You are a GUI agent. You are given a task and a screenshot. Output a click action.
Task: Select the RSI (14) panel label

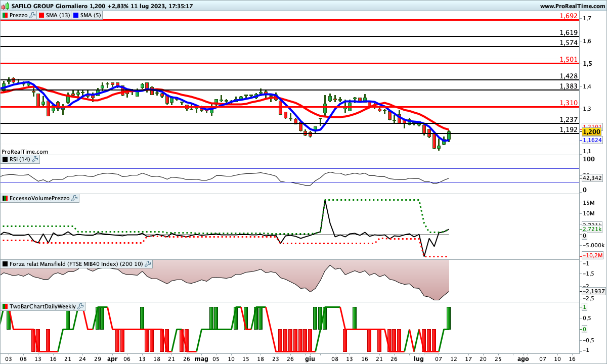(20, 159)
